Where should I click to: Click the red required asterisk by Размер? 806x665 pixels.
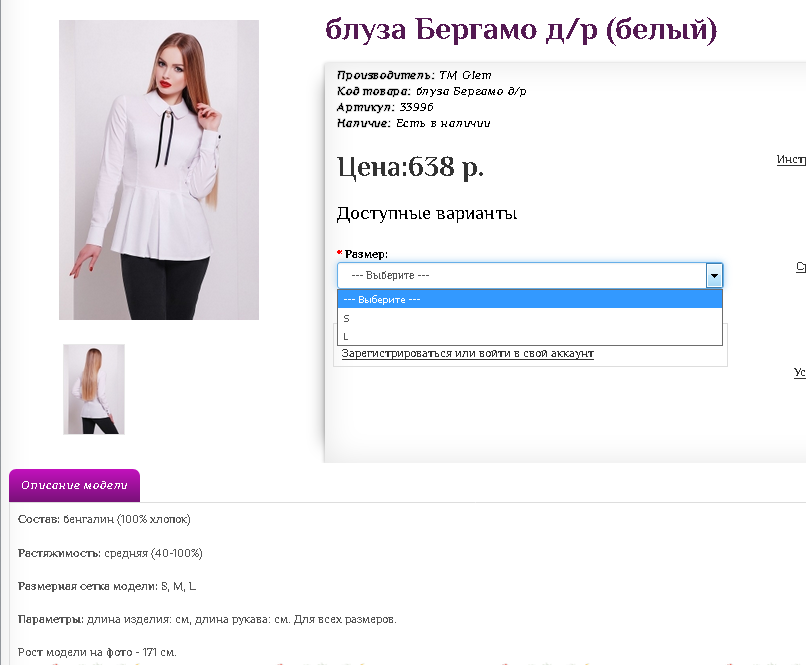point(340,253)
